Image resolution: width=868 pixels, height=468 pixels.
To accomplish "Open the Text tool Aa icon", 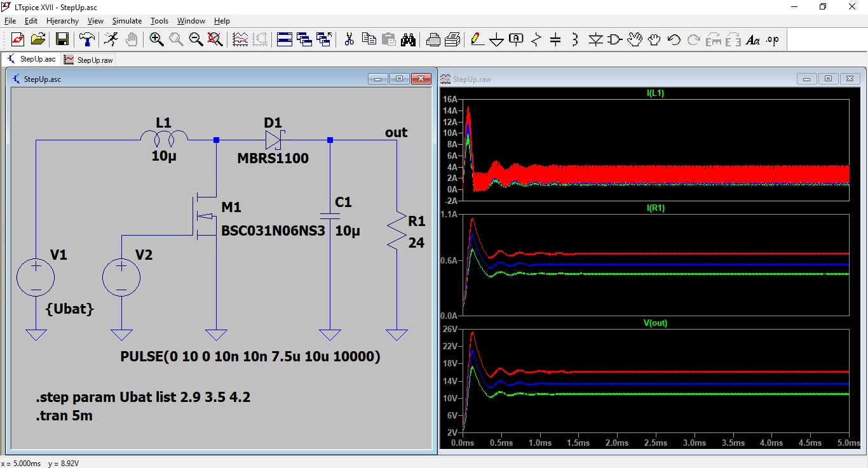I will coord(753,39).
